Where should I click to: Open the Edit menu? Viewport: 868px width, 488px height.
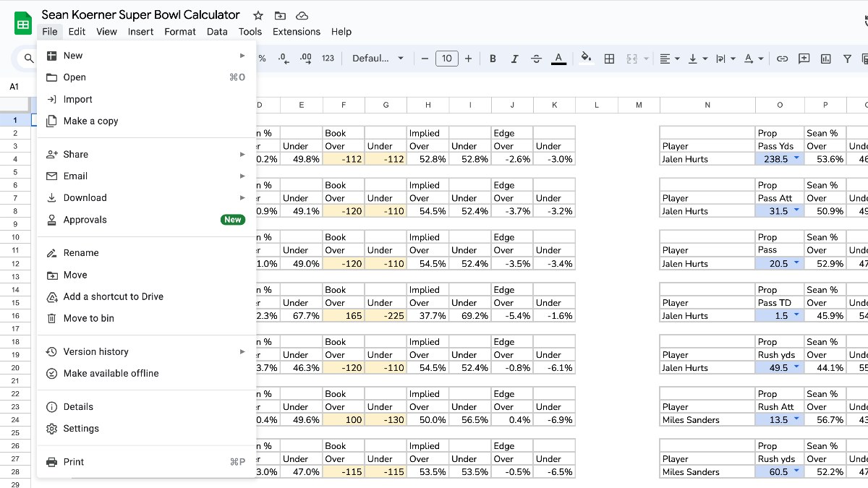coord(77,32)
